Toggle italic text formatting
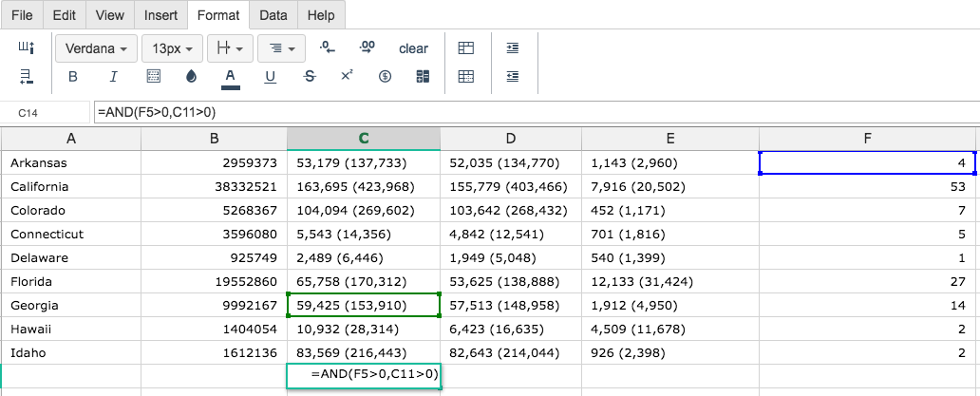Viewport: 980px width, 396px height. (x=113, y=77)
